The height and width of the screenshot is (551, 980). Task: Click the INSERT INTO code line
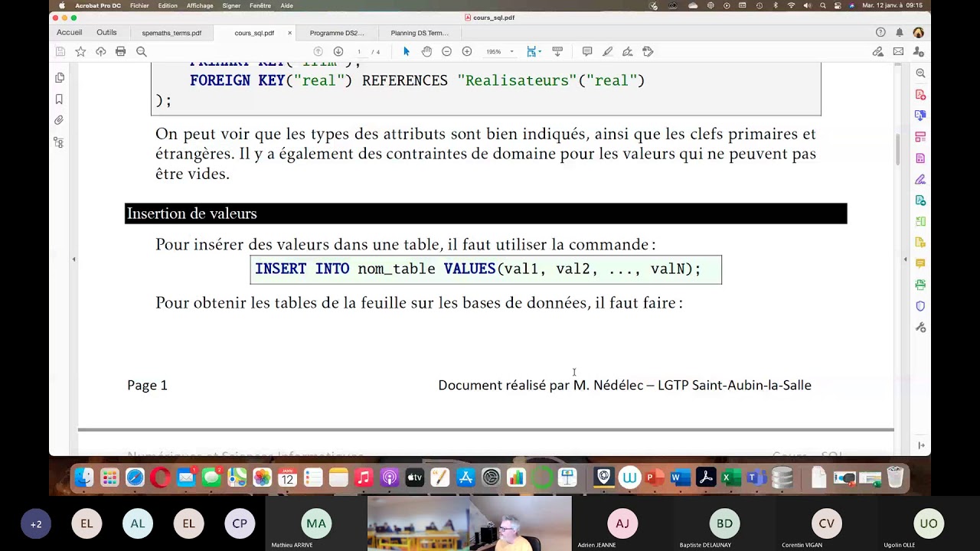[485, 269]
